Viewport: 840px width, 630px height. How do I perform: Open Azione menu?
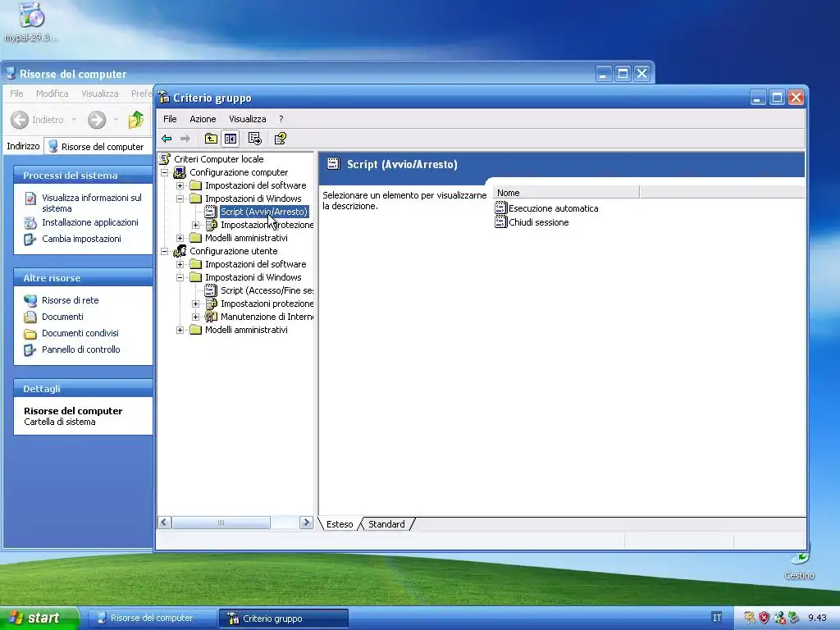point(203,119)
